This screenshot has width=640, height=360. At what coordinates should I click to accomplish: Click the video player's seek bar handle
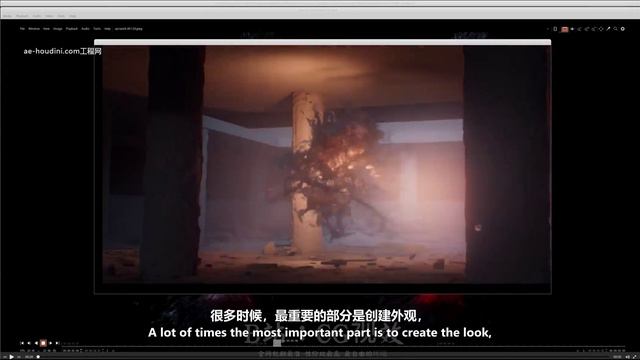(38, 357)
